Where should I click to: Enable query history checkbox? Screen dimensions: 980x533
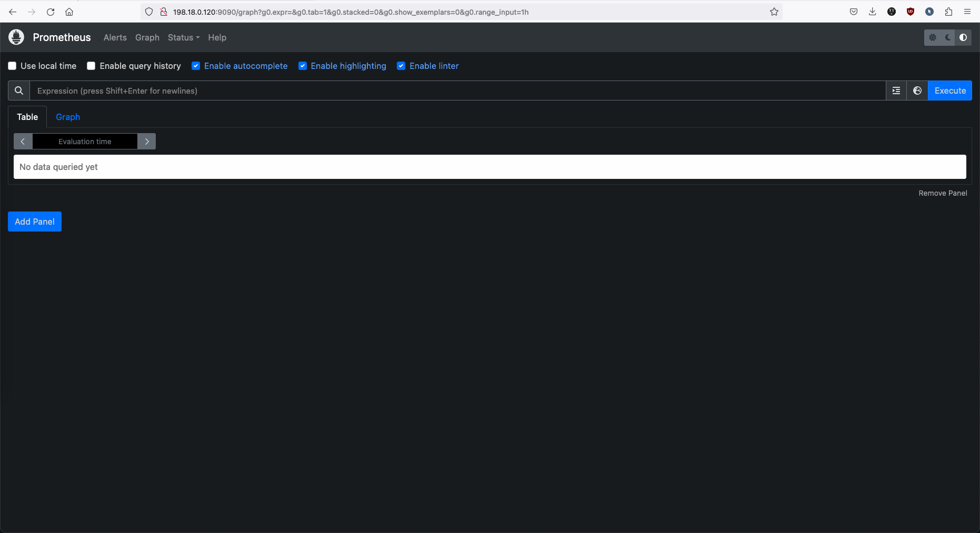(x=91, y=66)
